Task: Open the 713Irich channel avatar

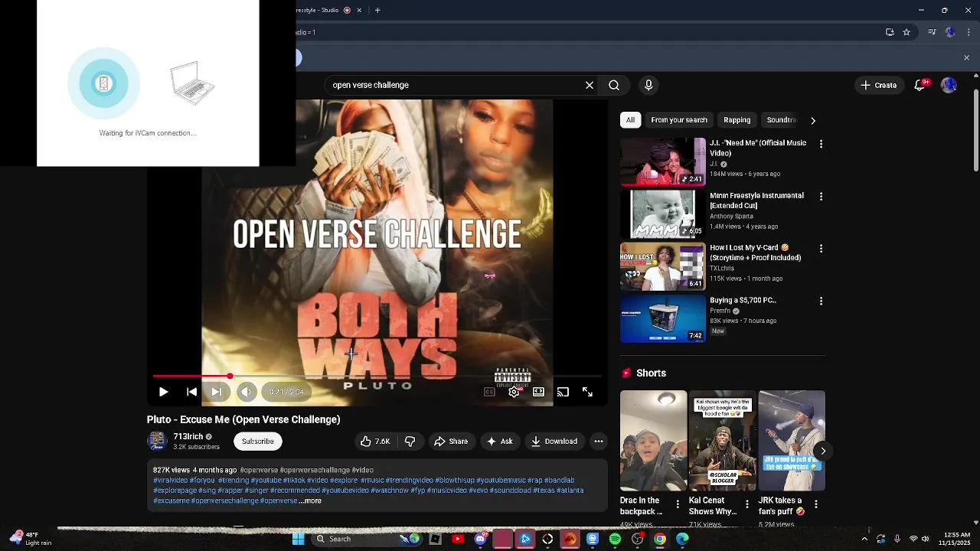Action: (x=157, y=441)
